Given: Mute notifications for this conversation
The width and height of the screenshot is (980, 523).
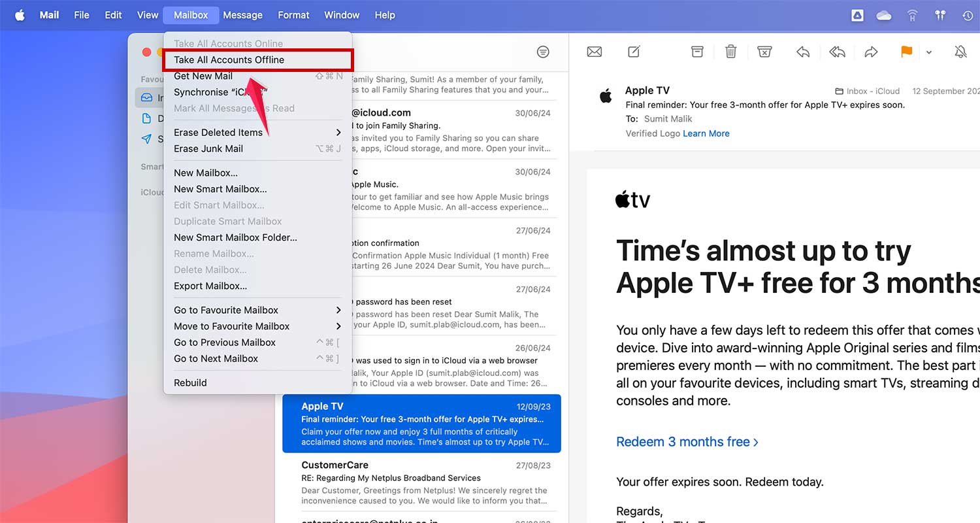Looking at the screenshot, I should tap(960, 52).
